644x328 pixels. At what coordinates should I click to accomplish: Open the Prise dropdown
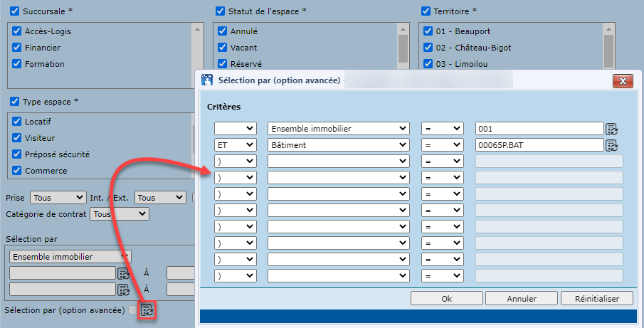pos(59,198)
